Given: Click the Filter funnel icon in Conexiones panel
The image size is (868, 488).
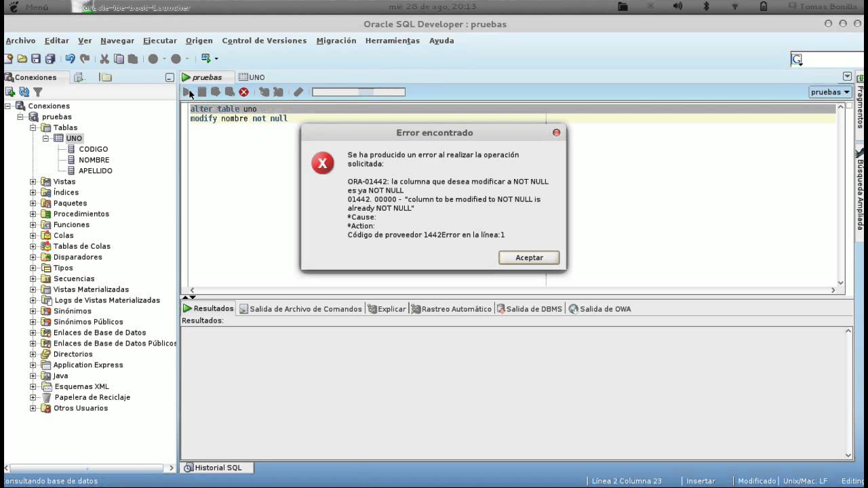Looking at the screenshot, I should 38,92.
